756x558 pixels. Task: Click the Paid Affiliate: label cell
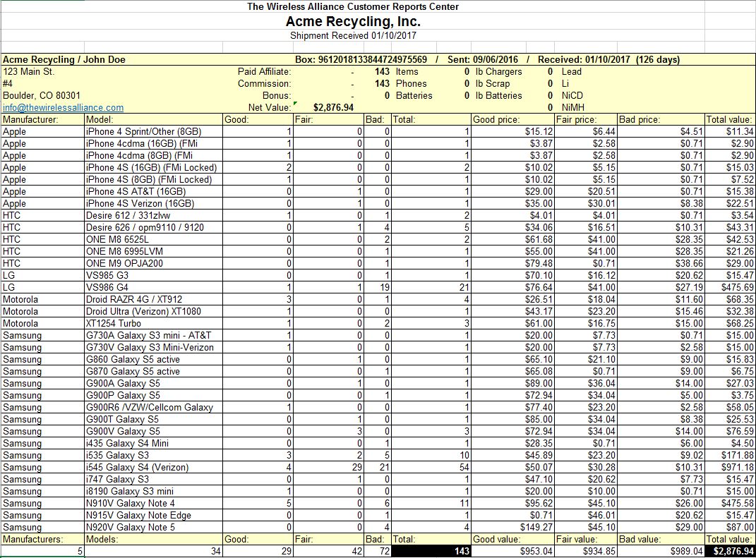[x=264, y=72]
